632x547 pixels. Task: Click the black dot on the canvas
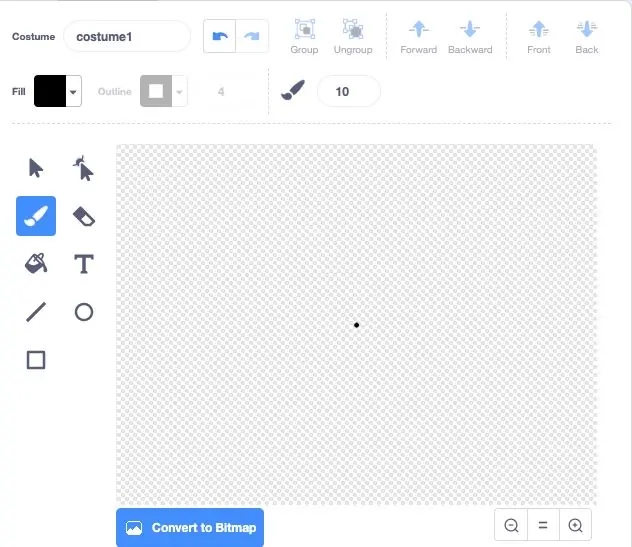tap(356, 325)
